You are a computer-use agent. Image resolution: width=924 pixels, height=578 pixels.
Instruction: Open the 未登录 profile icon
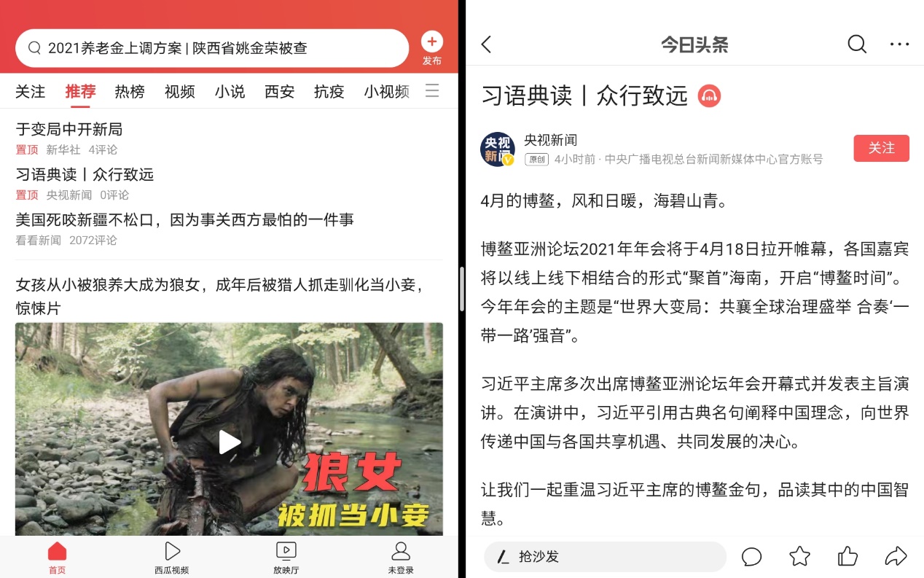pos(401,558)
